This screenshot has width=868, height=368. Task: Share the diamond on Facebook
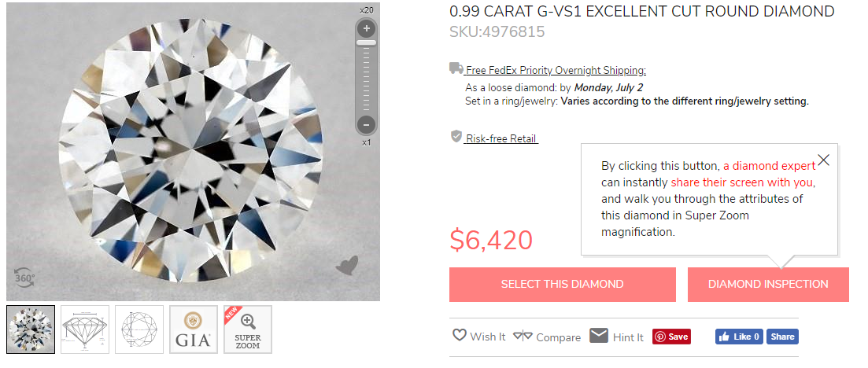782,337
